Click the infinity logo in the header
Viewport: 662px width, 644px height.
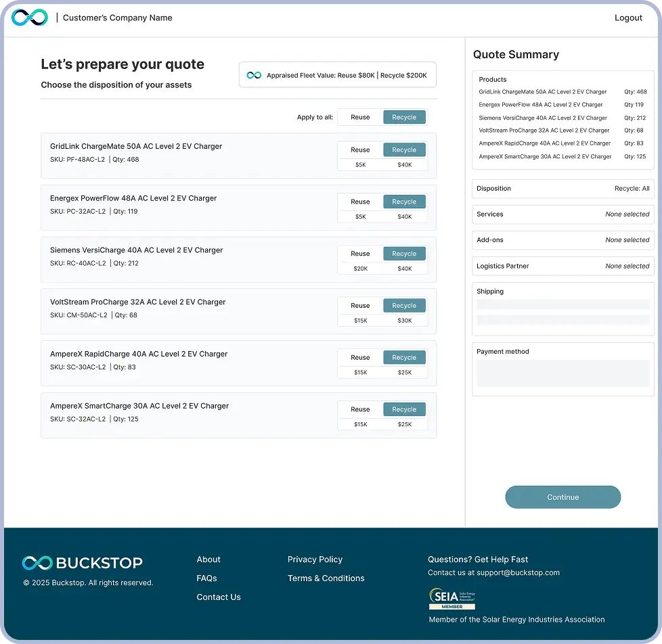pos(30,18)
